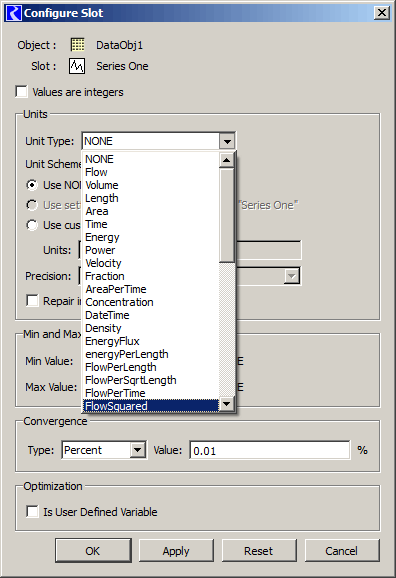This screenshot has height=578, width=396.
Task: Pick FlowPerTime unit type
Action: tap(150, 393)
